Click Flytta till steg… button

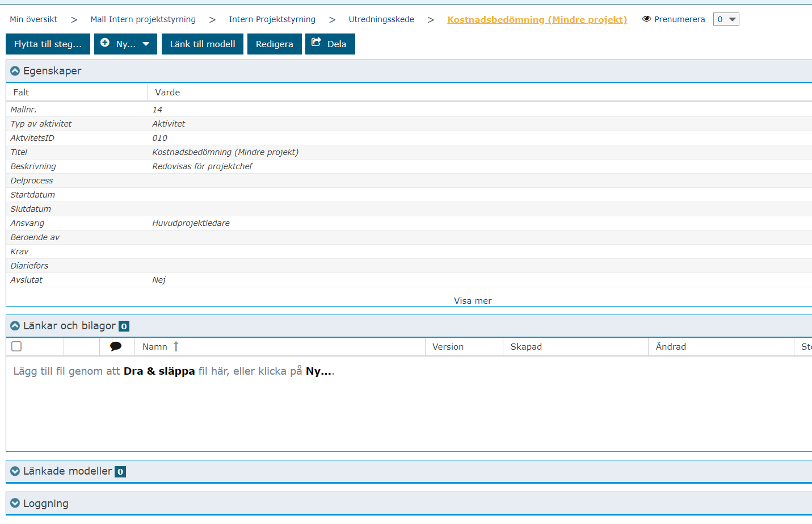pyautogui.click(x=48, y=44)
